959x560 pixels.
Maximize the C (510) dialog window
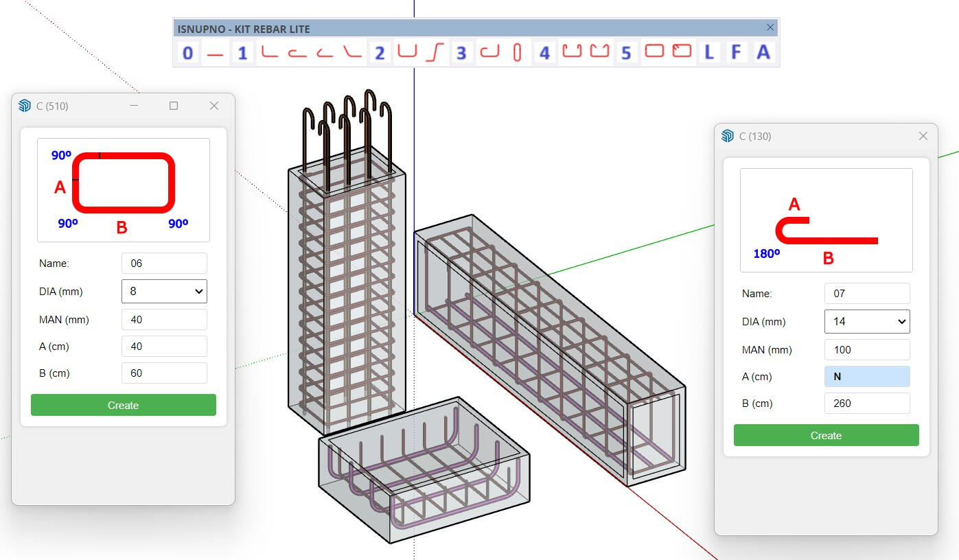click(174, 106)
